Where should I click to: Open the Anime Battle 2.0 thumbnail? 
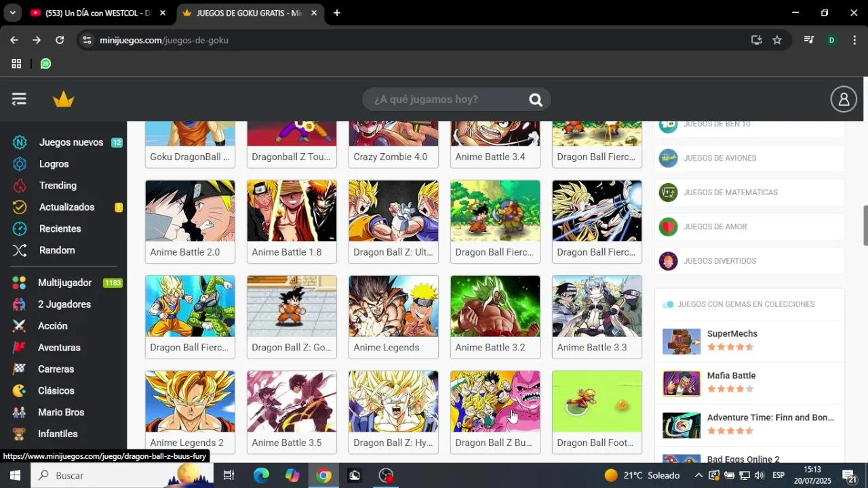tap(190, 211)
